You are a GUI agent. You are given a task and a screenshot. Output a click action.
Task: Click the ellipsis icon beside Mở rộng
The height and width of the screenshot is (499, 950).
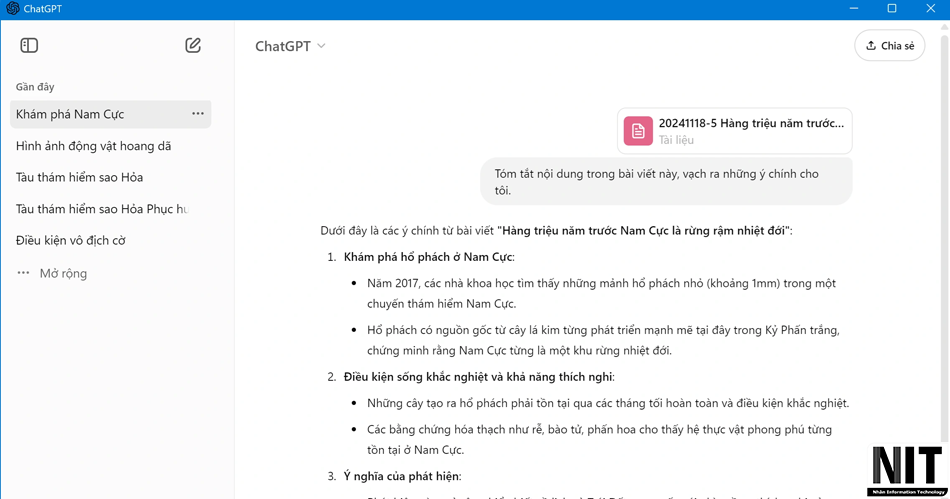[23, 273]
